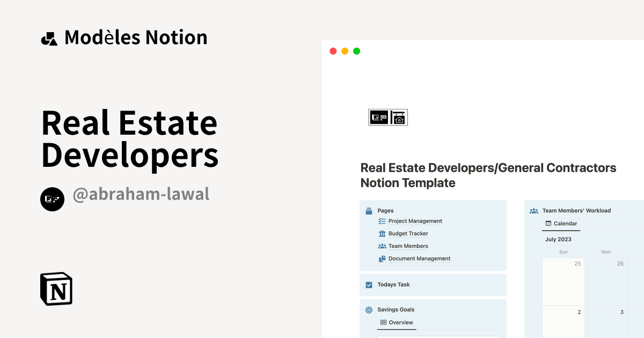Click the Modèles Notion logo at top left
Screen dimensions: 644x338
(x=49, y=36)
